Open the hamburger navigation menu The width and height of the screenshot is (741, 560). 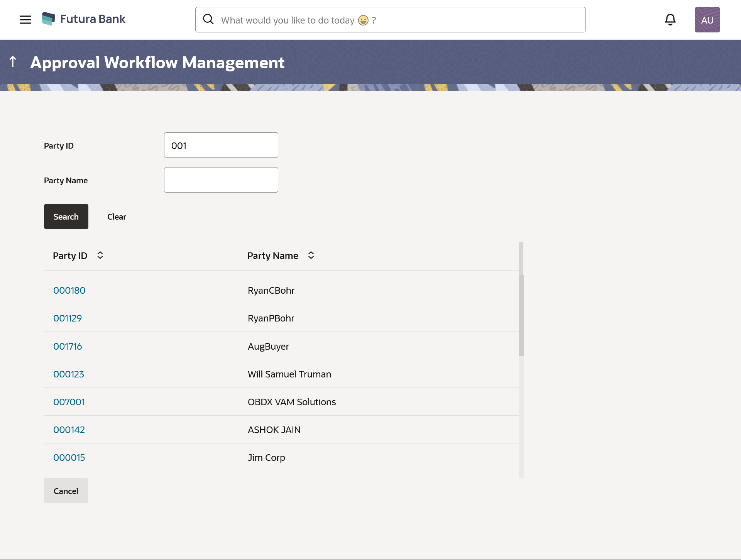click(25, 20)
